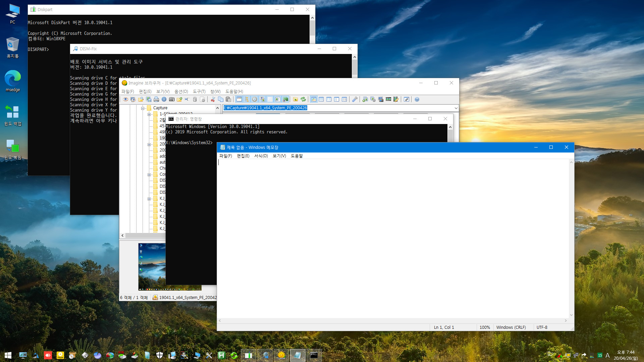Screen dimensions: 644x362
Task: Click the Imagine sunflower taskbar button
Action: coord(281,355)
